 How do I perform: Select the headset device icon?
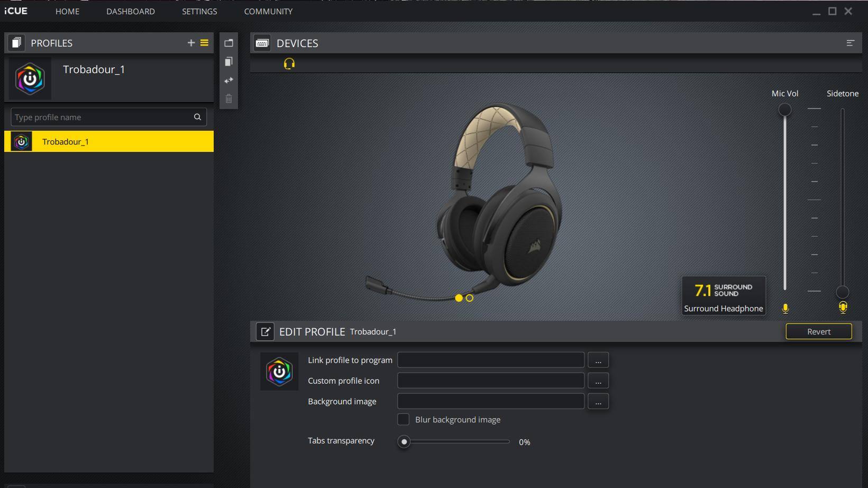pos(289,64)
